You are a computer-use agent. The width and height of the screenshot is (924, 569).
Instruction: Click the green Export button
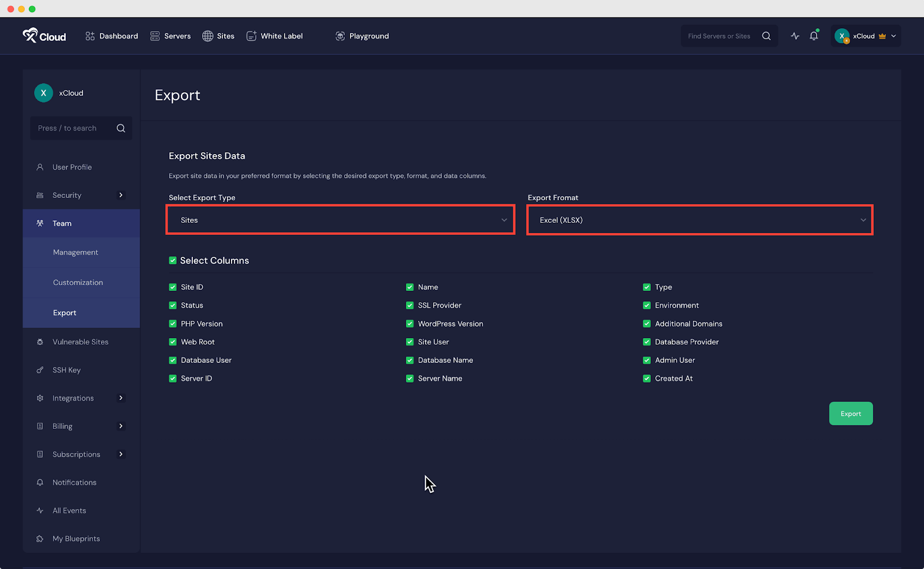coord(851,413)
